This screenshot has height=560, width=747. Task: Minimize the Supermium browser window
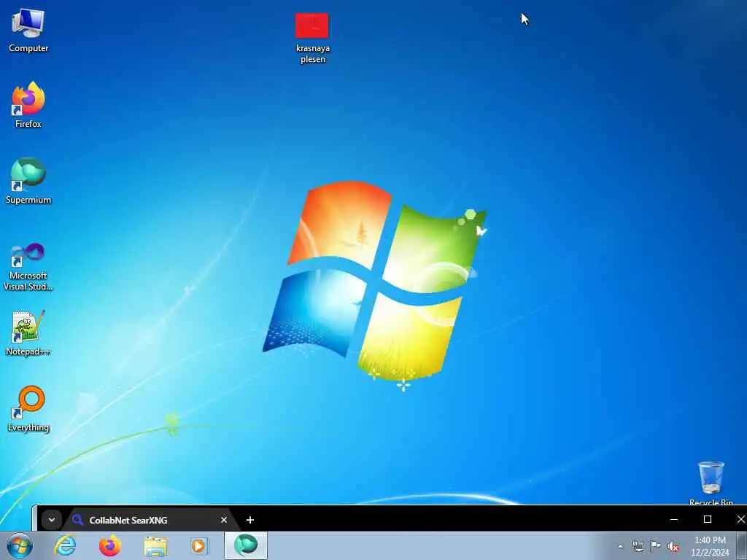(673, 519)
